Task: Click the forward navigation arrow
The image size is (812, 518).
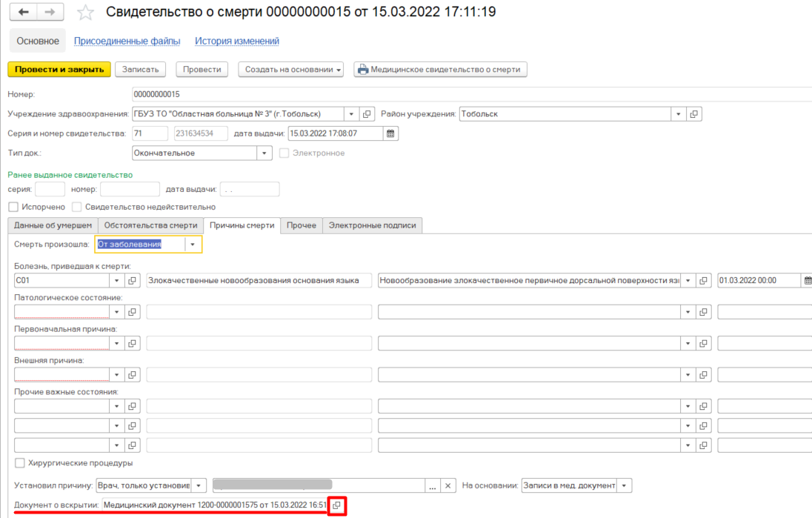Action: [50, 13]
